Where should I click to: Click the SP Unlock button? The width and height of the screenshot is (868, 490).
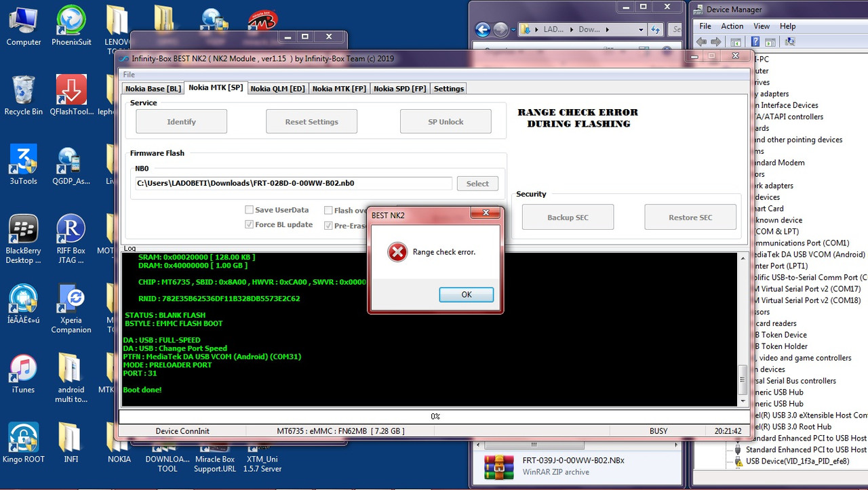(446, 122)
